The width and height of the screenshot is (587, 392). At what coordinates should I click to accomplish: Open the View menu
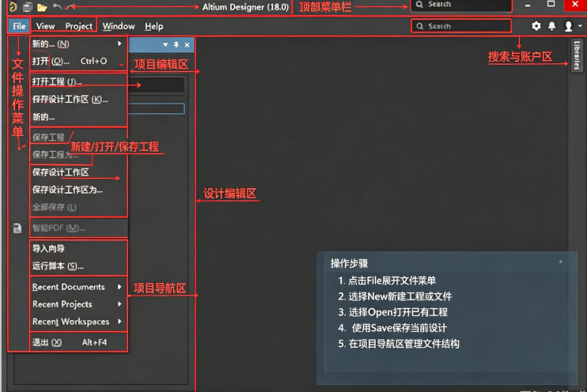pos(45,26)
